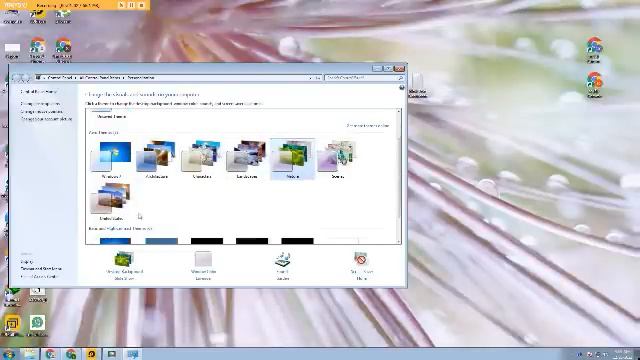
Task: Click the Forward navigation arrow
Action: coord(26,77)
